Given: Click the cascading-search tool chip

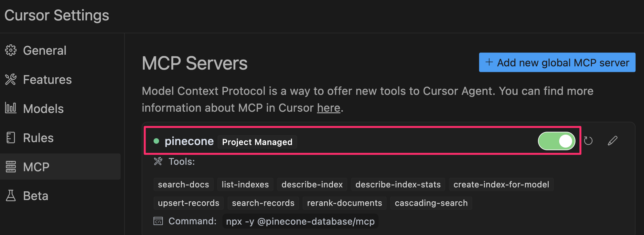Looking at the screenshot, I should [x=431, y=203].
